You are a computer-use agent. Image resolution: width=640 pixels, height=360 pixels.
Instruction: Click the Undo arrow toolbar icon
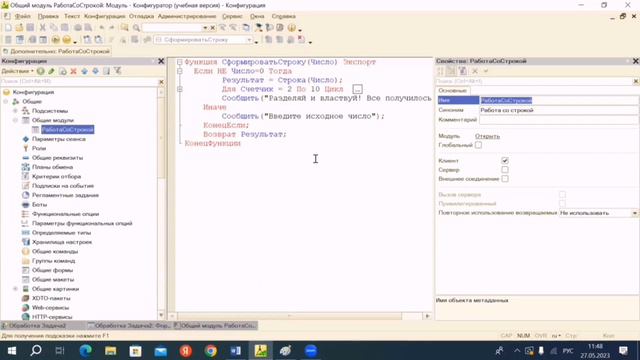(102, 27)
